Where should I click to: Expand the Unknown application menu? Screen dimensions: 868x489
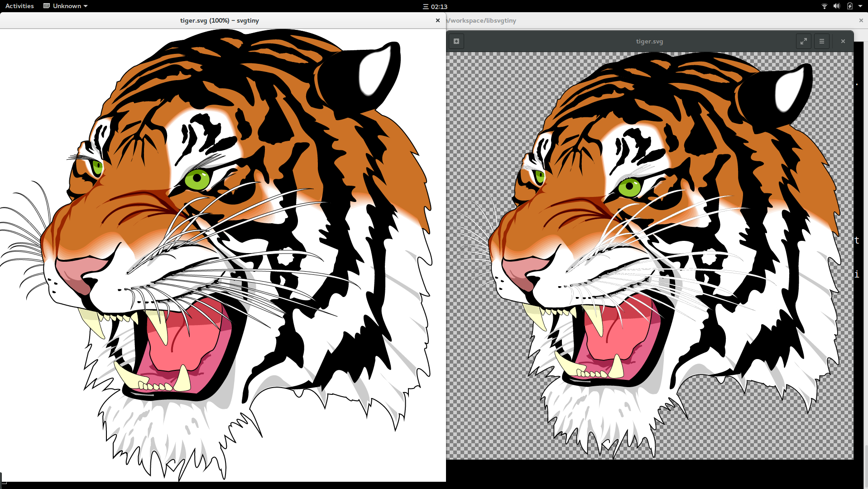tap(66, 6)
